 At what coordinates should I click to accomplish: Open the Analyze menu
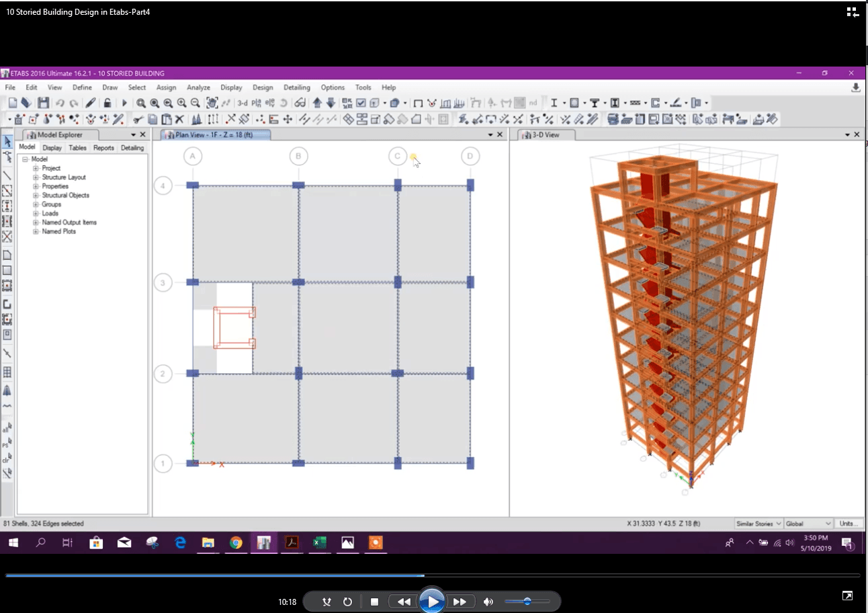click(x=198, y=87)
